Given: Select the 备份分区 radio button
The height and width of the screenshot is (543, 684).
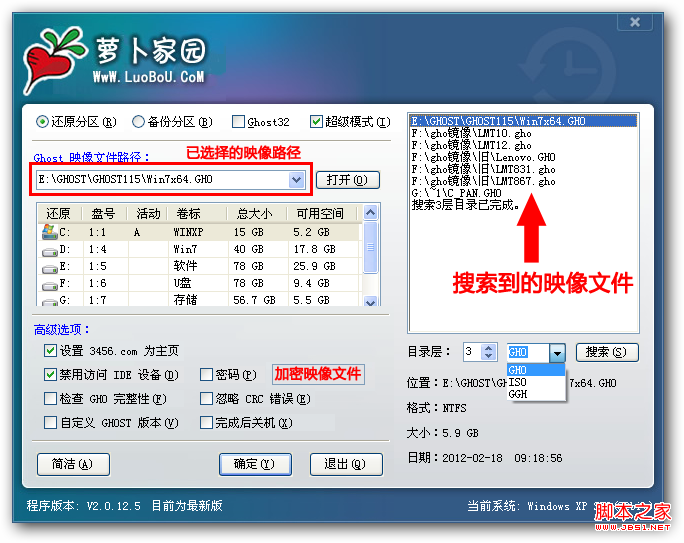Looking at the screenshot, I should (x=138, y=122).
